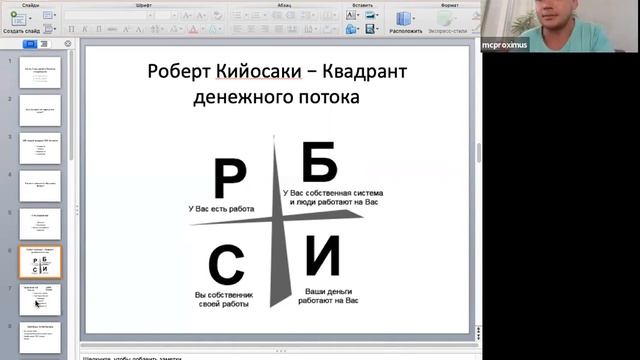Insert a text box
The height and width of the screenshot is (360, 640).
(351, 16)
